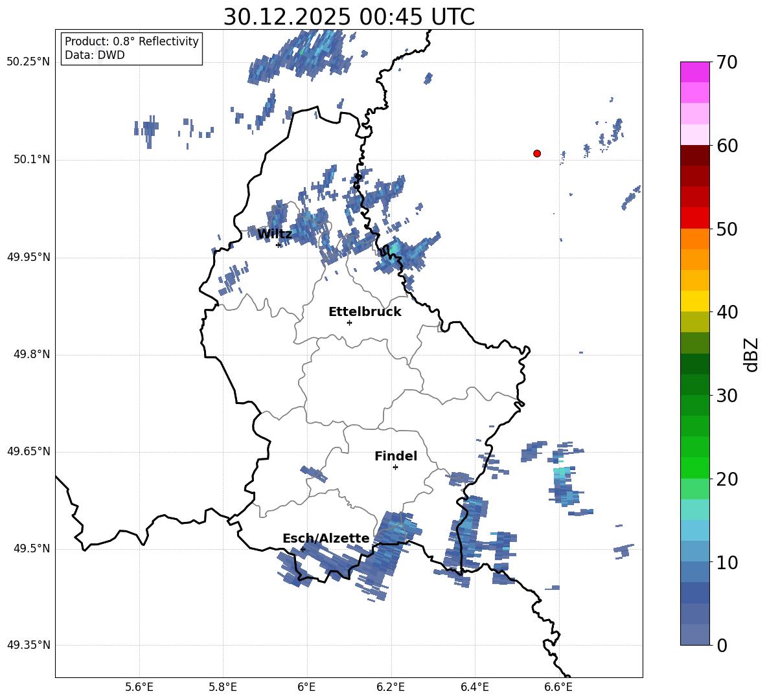Viewport: 767px width, 700px height.
Task: Click the 6°E longitude label
Action: 306,687
